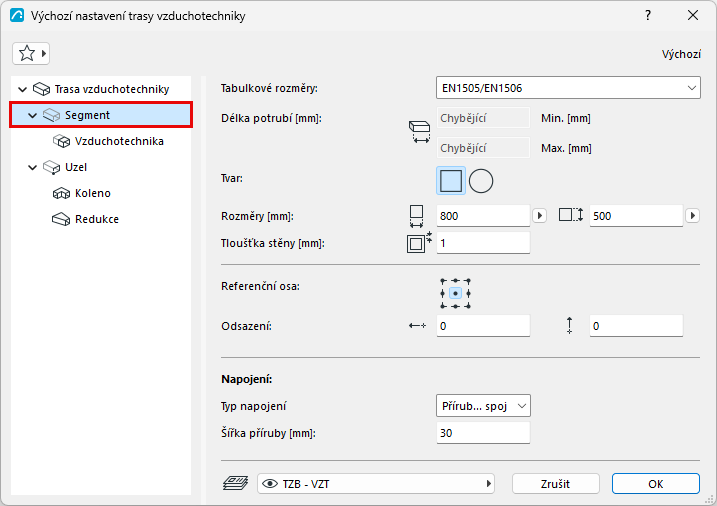Viewport: 717px width, 506px height.
Task: Open favorites star button
Action: [31, 53]
